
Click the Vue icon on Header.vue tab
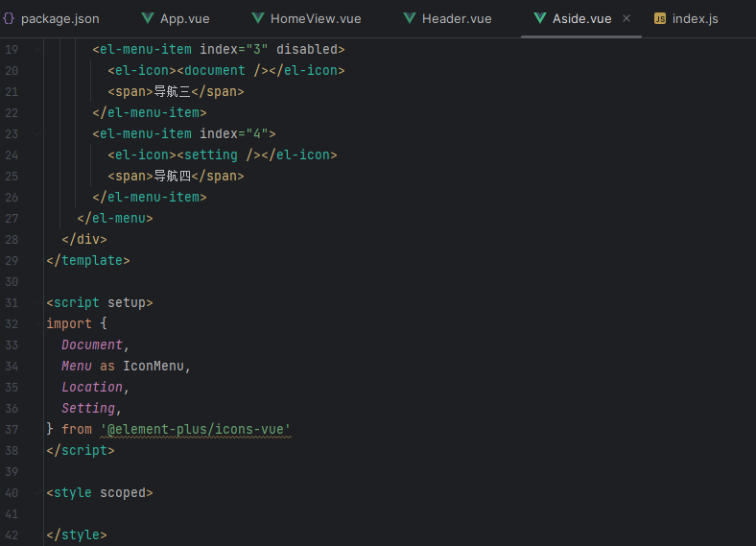point(410,19)
